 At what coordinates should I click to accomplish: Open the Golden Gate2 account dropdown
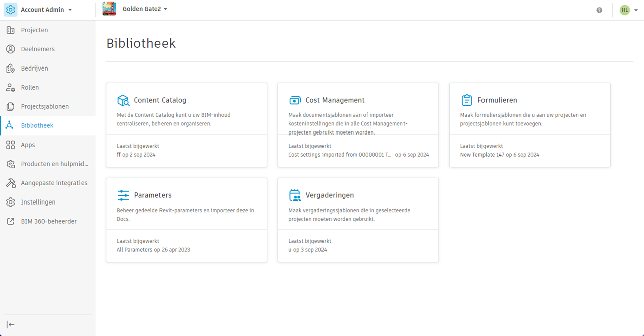[165, 9]
